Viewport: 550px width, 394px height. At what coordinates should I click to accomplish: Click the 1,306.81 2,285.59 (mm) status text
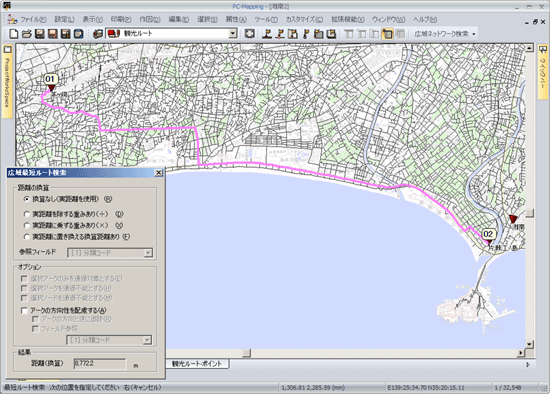pyautogui.click(x=313, y=388)
